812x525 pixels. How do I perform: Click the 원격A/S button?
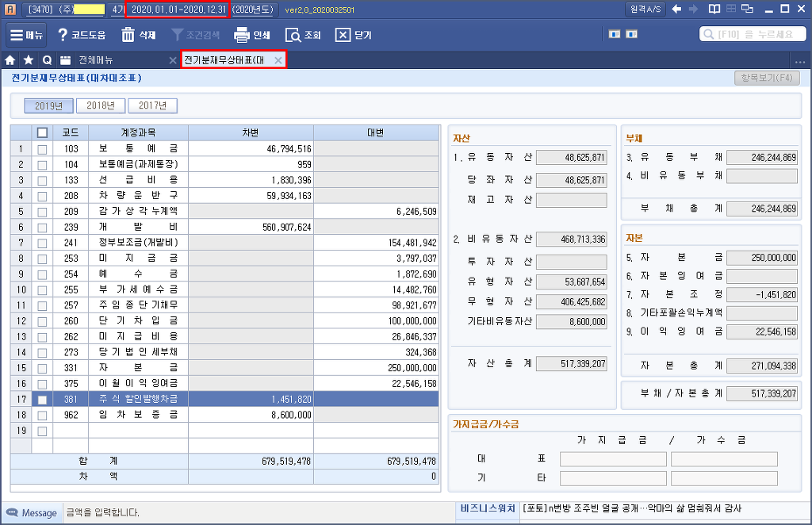pyautogui.click(x=645, y=9)
